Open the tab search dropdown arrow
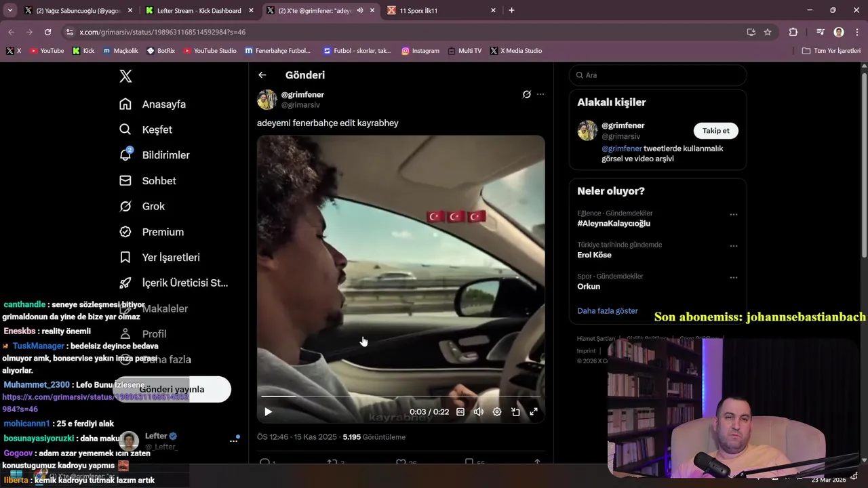The image size is (868, 488). [10, 10]
